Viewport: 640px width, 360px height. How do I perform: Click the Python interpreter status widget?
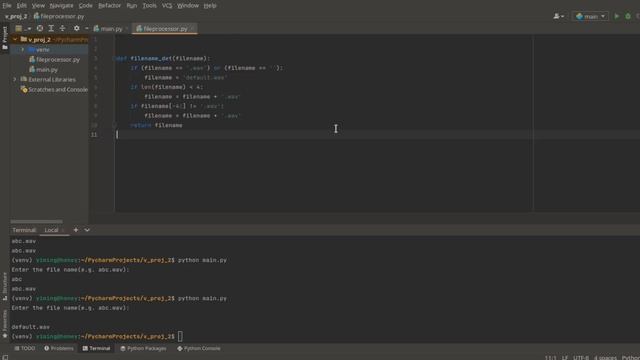coord(631,358)
